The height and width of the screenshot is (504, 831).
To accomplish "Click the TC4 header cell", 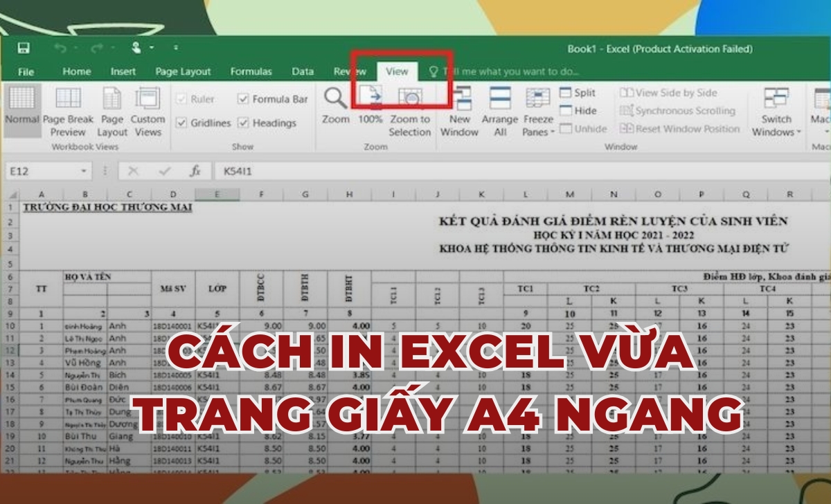I will tap(767, 288).
